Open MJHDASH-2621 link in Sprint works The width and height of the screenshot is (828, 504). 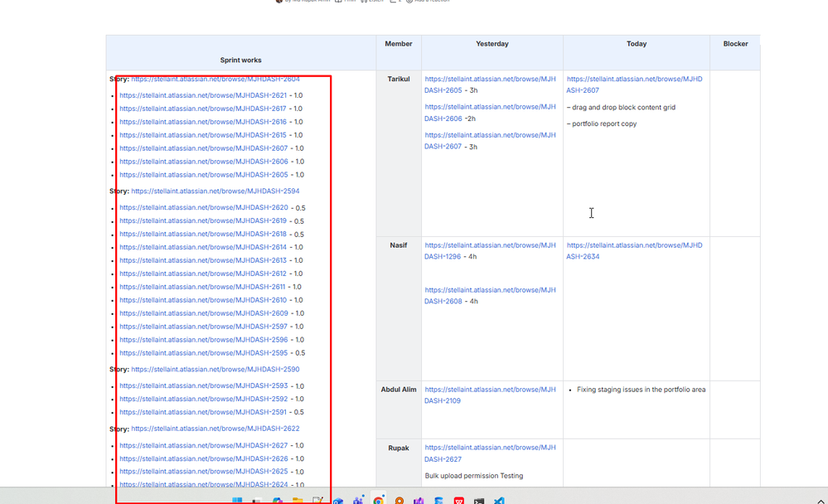203,95
